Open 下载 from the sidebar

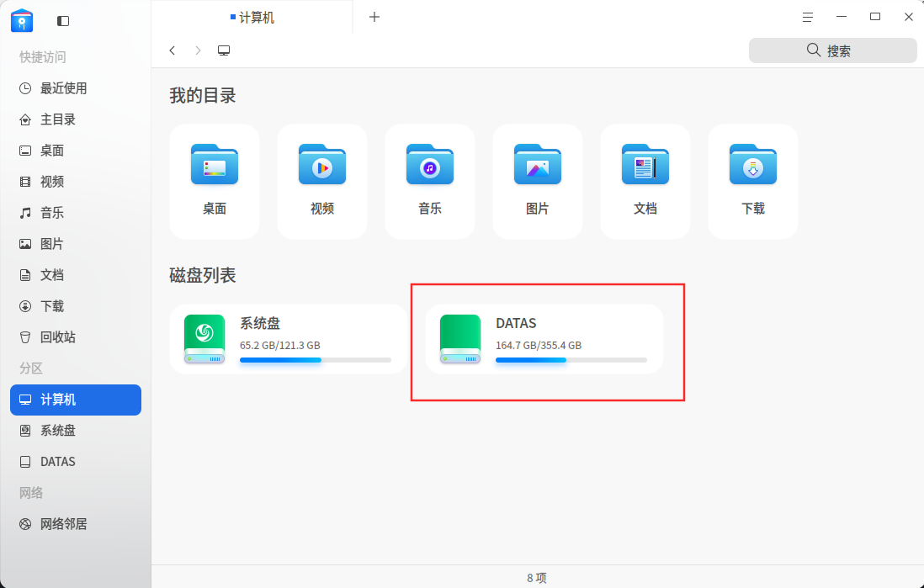(76, 306)
